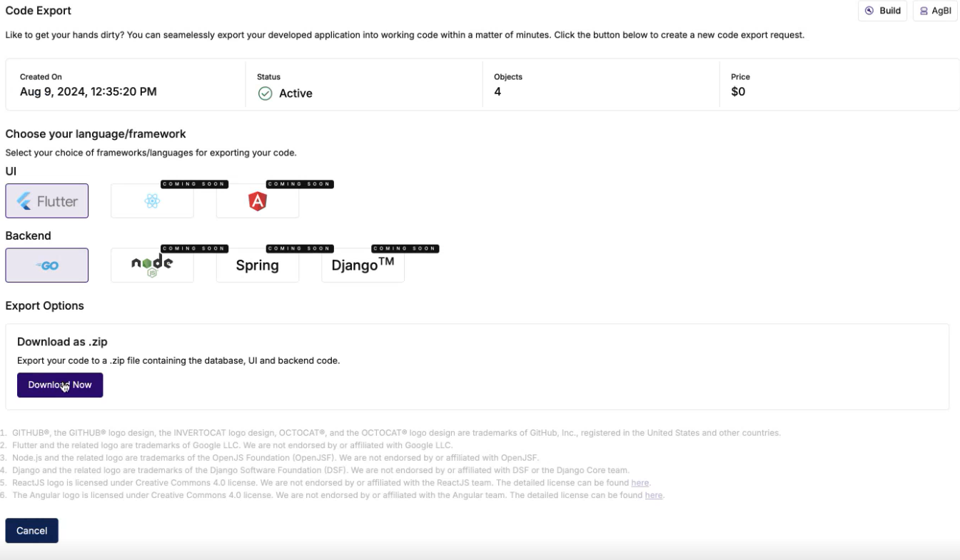
Task: Select the Flutter UI framework tile
Action: pos(47,201)
